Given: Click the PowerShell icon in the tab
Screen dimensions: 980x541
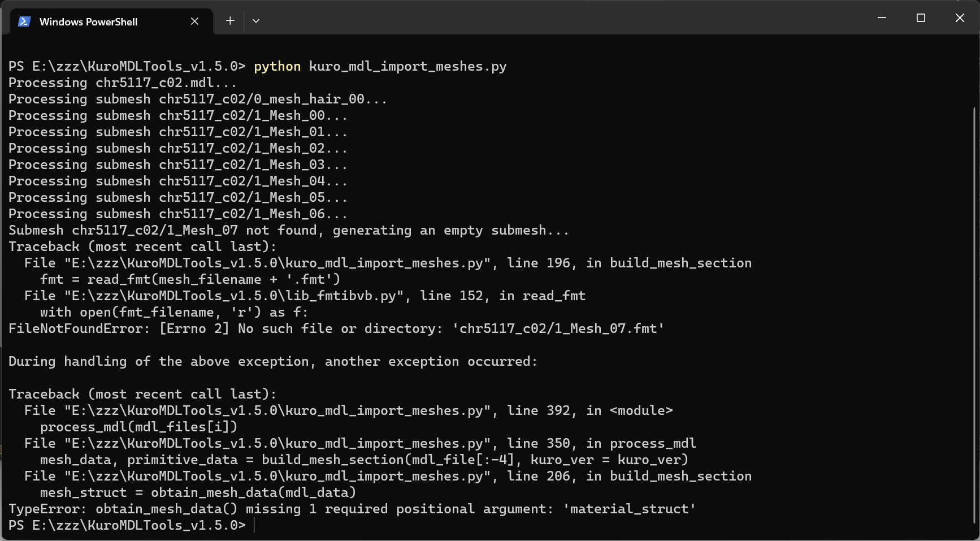Looking at the screenshot, I should coord(24,21).
